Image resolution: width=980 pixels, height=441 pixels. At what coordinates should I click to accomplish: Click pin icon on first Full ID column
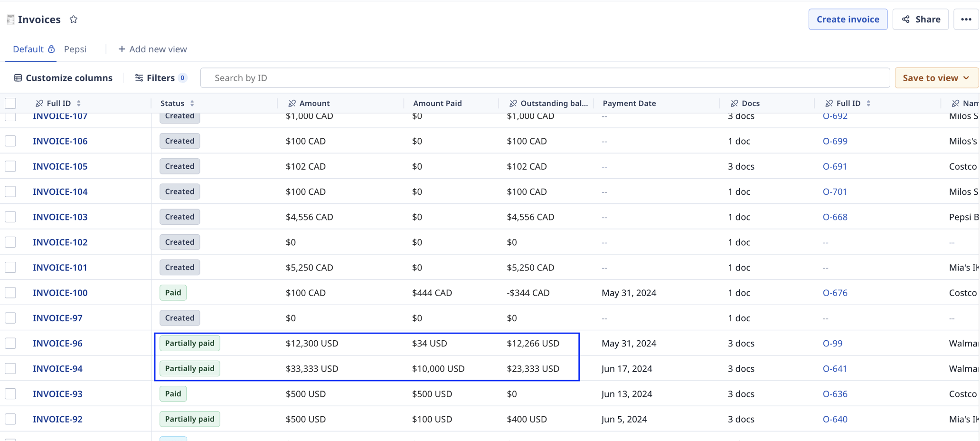[x=39, y=103]
